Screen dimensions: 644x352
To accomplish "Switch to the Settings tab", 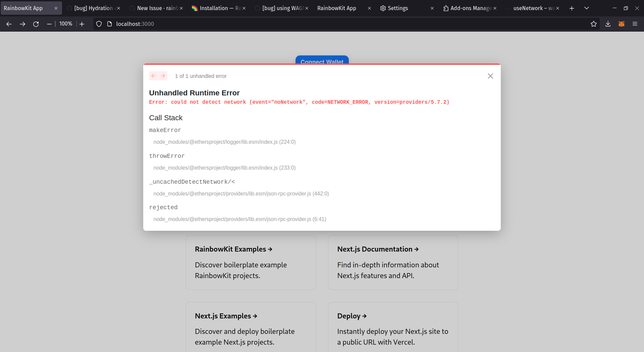I will tap(398, 8).
